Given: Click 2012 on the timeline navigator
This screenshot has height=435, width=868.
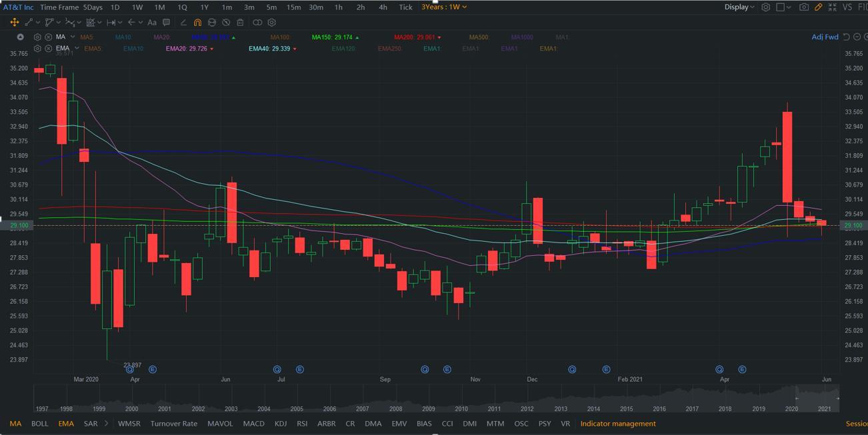Looking at the screenshot, I should click(527, 409).
